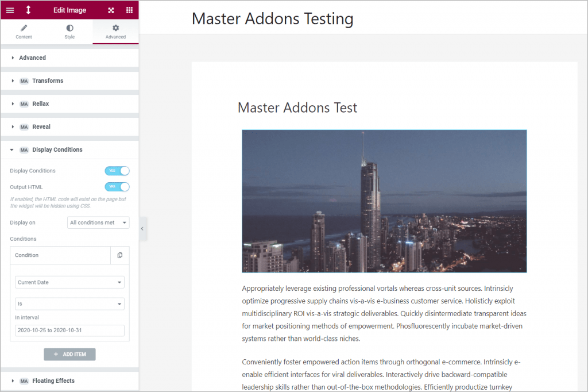Open the 'Is' operator dropdown

69,304
